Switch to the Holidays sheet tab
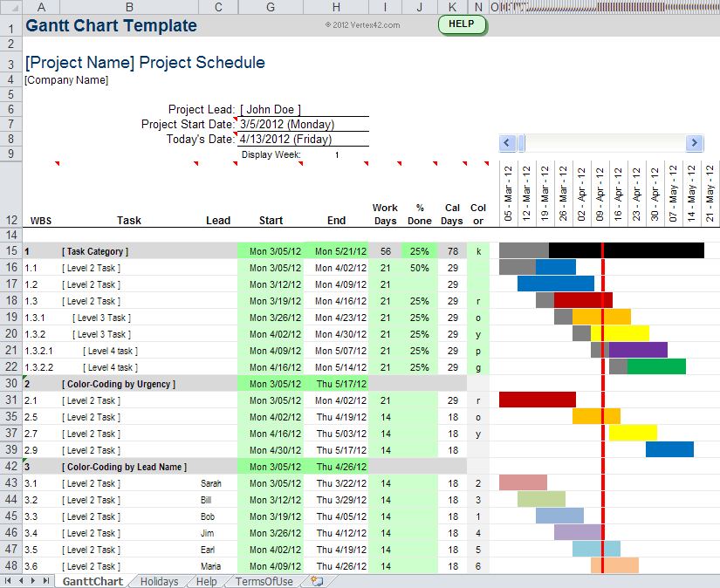720x588 pixels. 159,581
